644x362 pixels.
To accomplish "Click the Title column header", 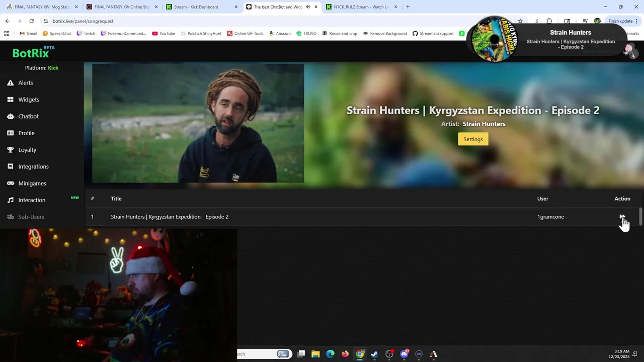I will coord(116,199).
